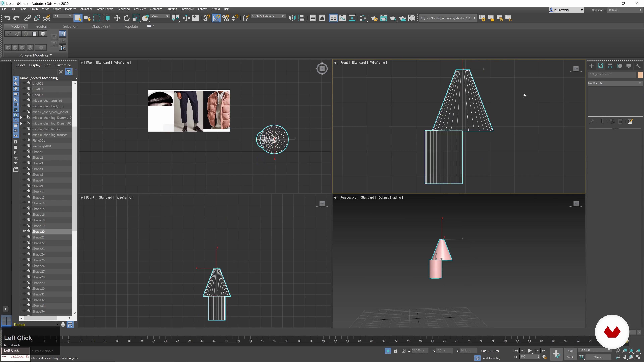
Task: Toggle Display Shapes filter in Scene Explorer
Action: pos(16,84)
